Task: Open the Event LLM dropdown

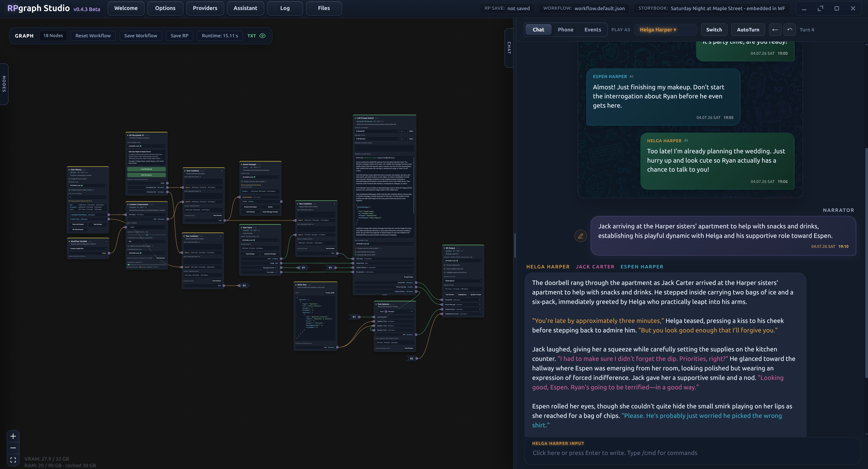Action: [260, 177]
